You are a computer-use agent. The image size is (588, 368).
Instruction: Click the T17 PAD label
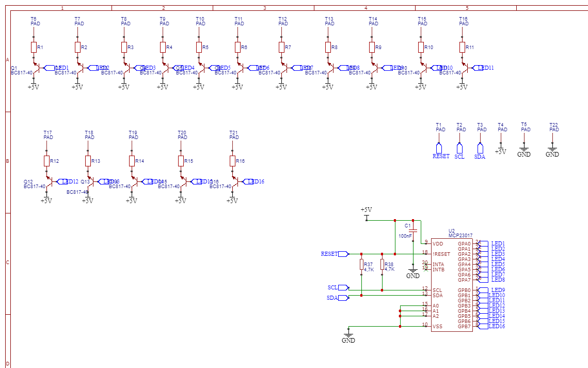click(48, 135)
